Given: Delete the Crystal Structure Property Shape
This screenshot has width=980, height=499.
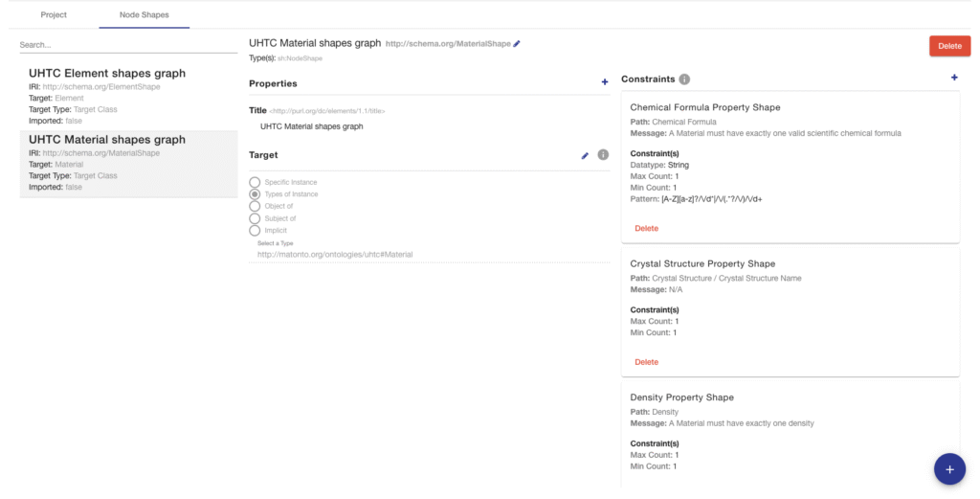Looking at the screenshot, I should [x=646, y=362].
